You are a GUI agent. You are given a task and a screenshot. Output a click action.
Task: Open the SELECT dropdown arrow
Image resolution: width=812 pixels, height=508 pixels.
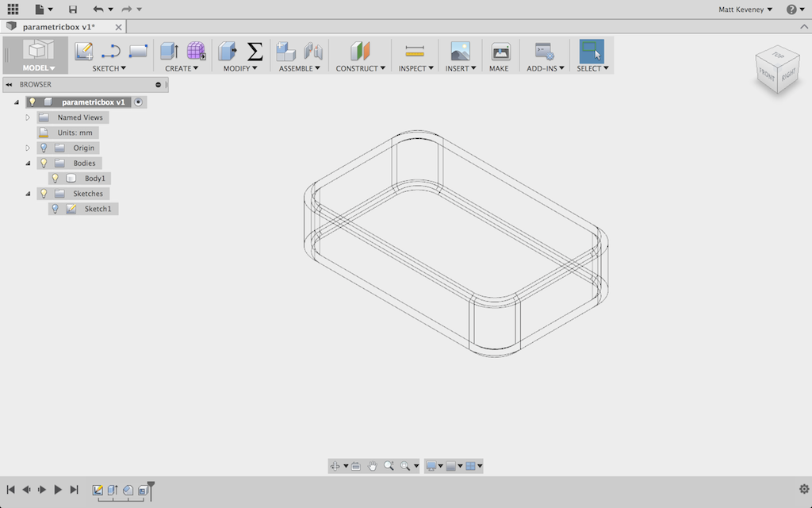click(606, 68)
